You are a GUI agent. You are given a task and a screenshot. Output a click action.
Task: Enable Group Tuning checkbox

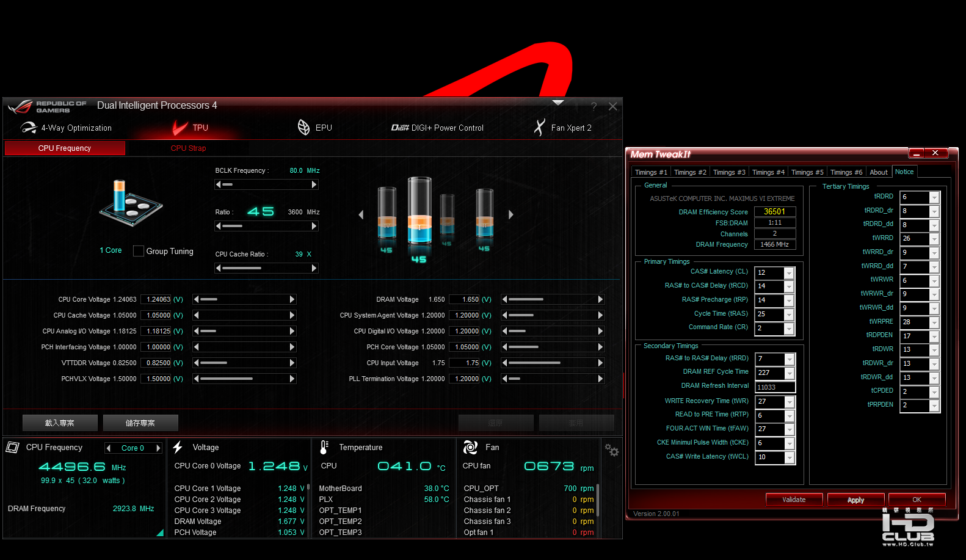pos(139,251)
